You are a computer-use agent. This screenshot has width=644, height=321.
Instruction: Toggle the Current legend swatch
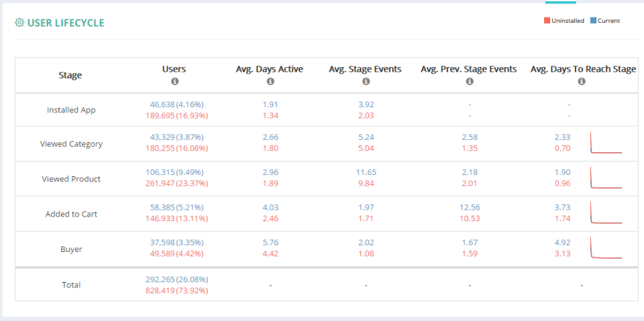tap(594, 21)
